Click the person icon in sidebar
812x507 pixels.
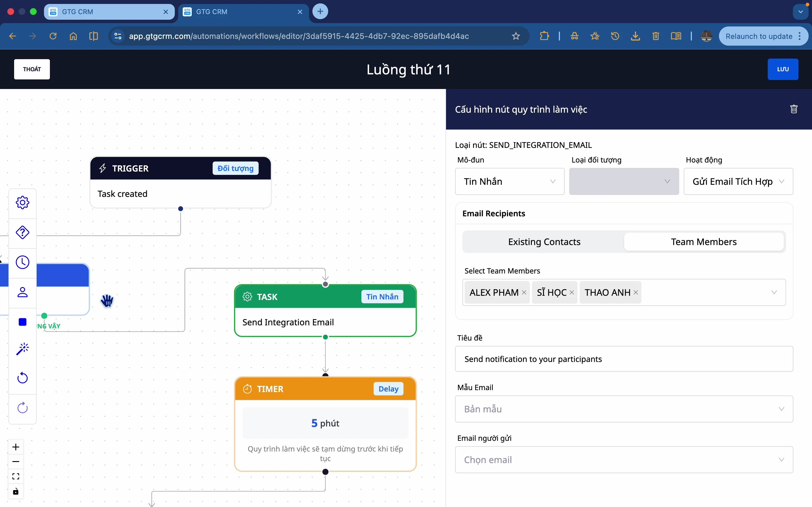point(23,292)
